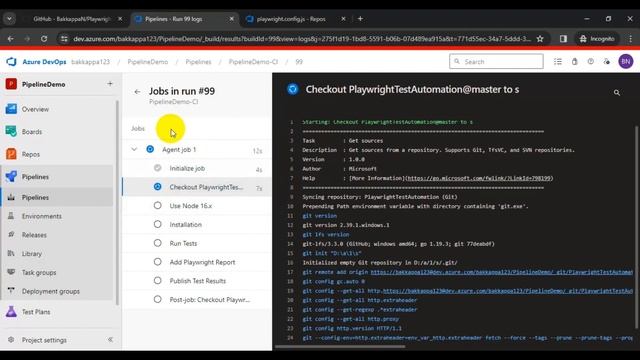Click the log horizontal scrollbar
Image resolution: width=640 pixels, height=360 pixels.
340,347
